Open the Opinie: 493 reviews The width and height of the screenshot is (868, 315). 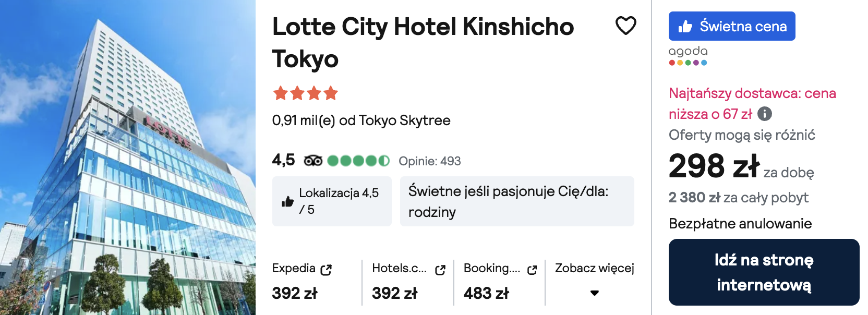(x=430, y=161)
